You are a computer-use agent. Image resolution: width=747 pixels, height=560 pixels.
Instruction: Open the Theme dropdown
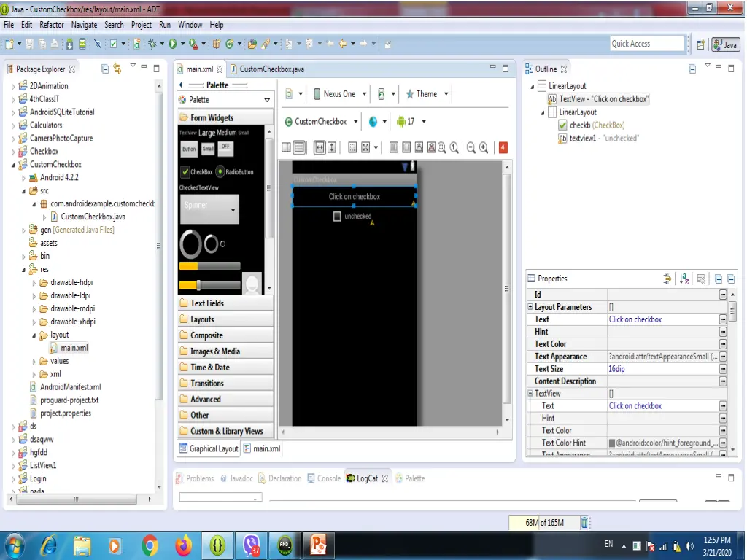coord(426,94)
